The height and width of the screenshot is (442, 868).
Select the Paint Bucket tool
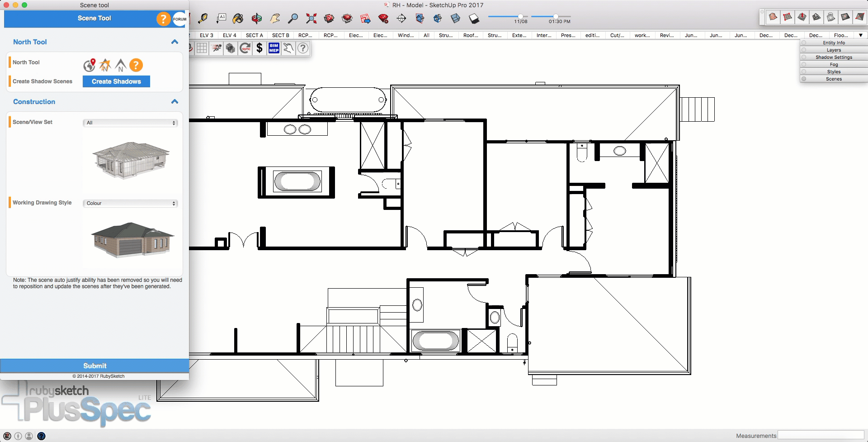pos(238,19)
